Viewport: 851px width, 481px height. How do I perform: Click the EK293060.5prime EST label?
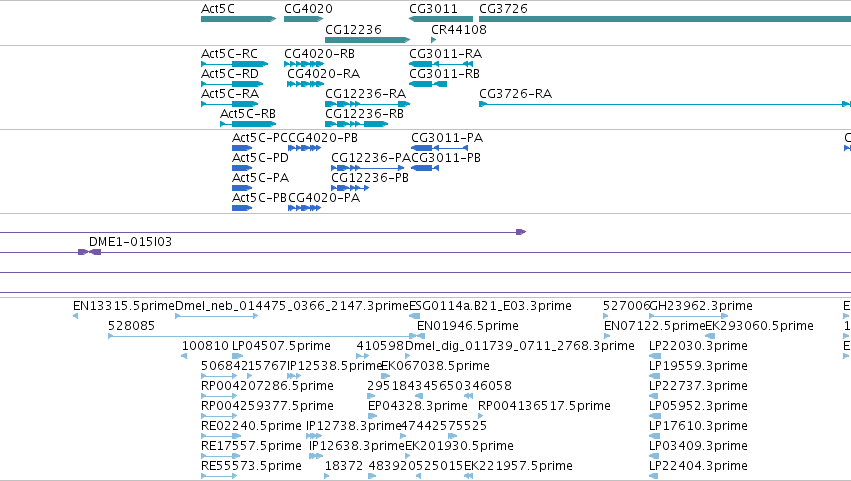point(759,326)
